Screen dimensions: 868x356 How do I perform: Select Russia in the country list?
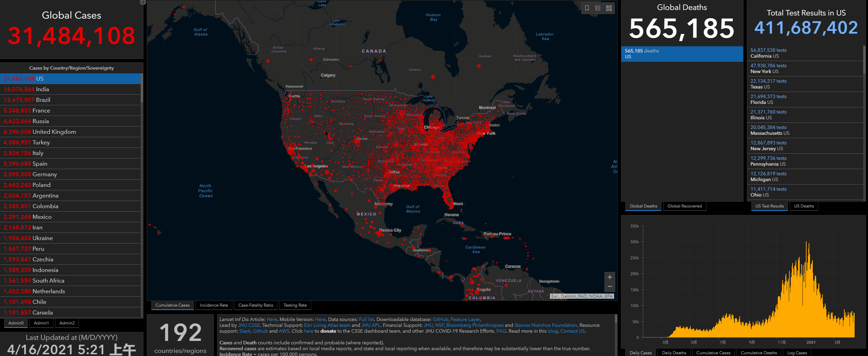(x=70, y=121)
